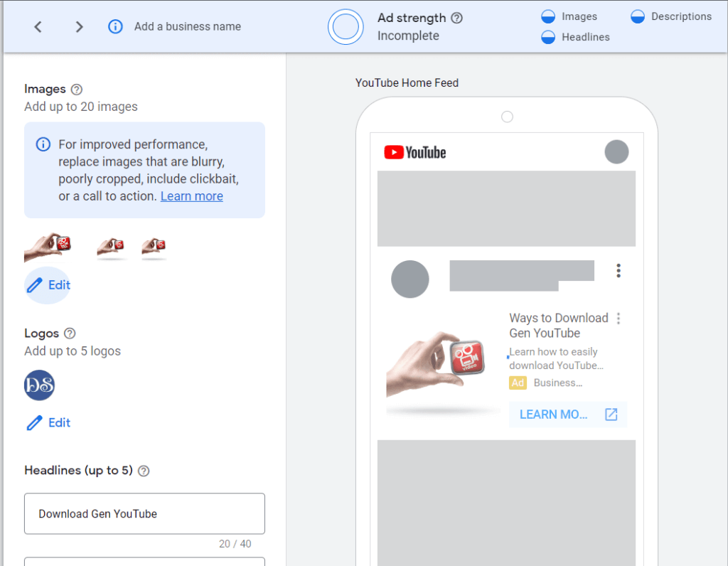Open the Ad strength help icon

click(457, 18)
